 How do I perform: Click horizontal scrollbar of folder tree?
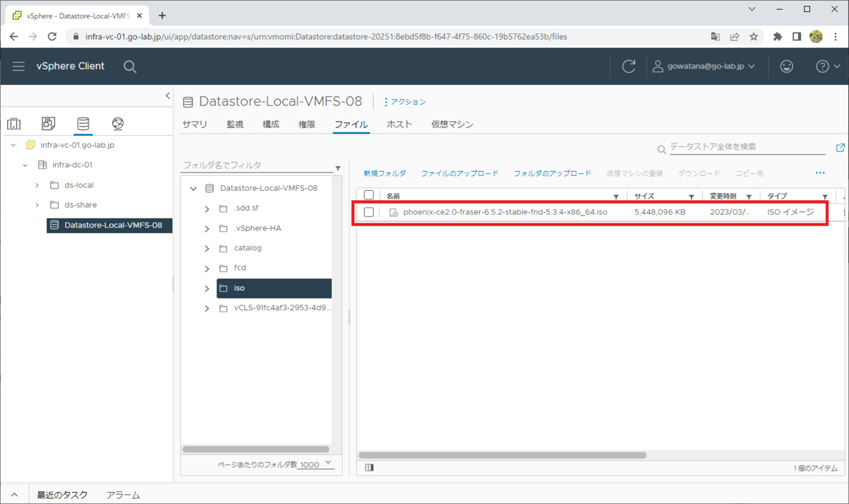point(256,449)
